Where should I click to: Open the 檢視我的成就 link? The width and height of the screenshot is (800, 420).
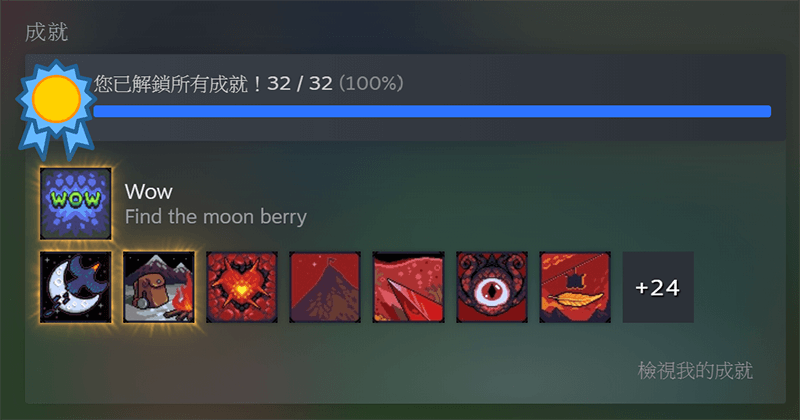[695, 370]
